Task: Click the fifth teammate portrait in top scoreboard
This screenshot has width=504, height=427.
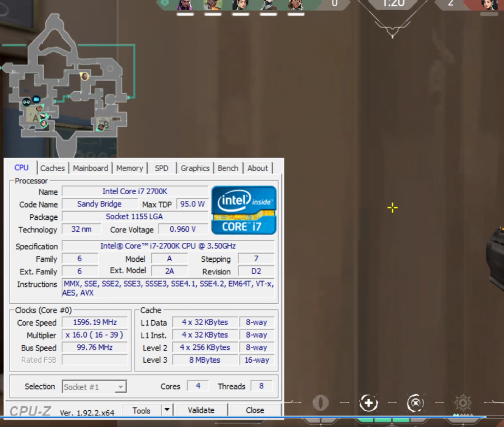Action: (x=296, y=5)
